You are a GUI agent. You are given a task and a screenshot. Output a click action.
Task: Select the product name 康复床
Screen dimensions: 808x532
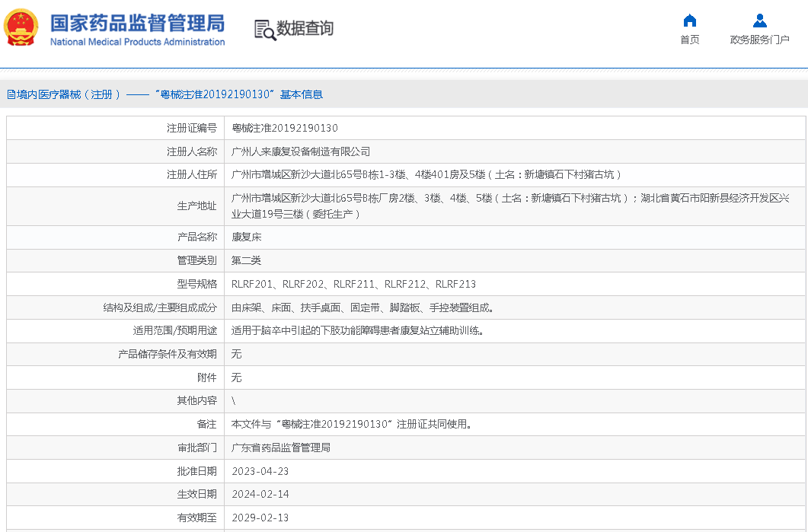(x=246, y=237)
